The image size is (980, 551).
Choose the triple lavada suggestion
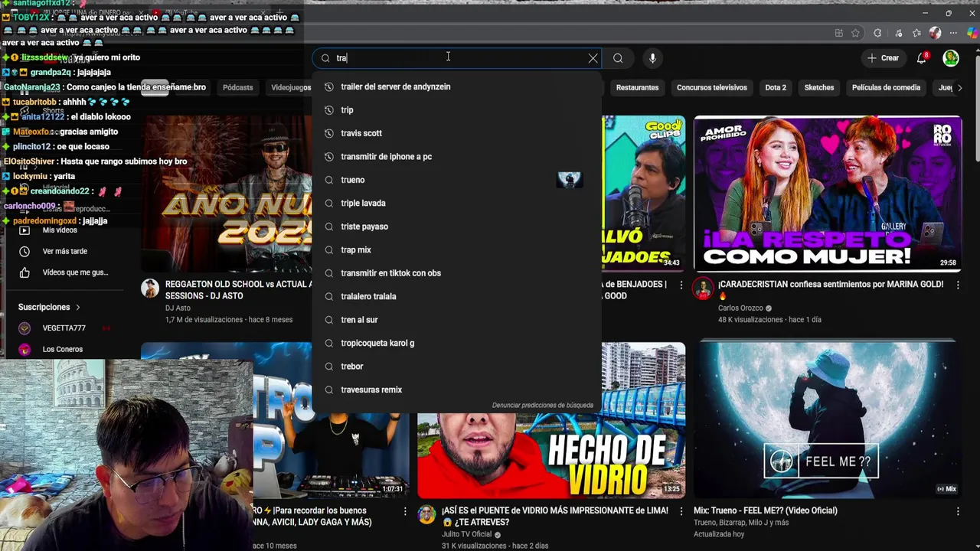pos(457,203)
